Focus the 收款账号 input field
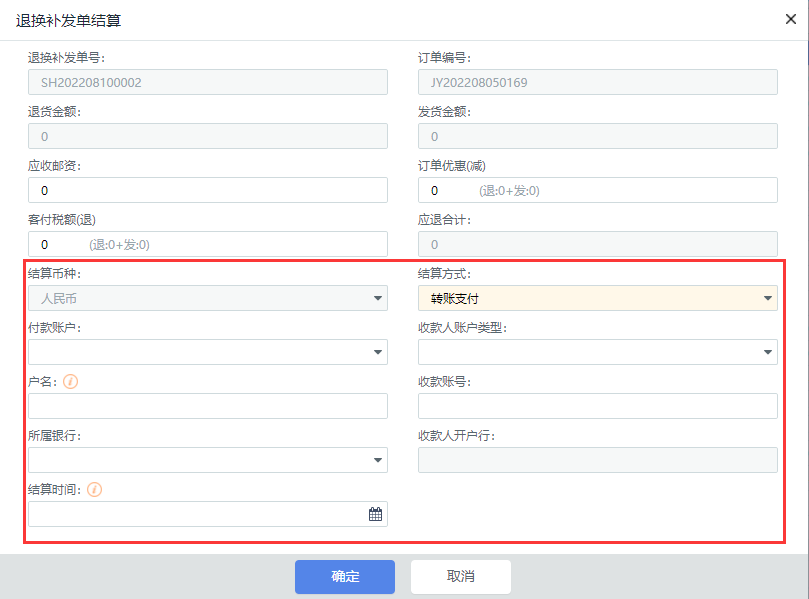 (597, 406)
